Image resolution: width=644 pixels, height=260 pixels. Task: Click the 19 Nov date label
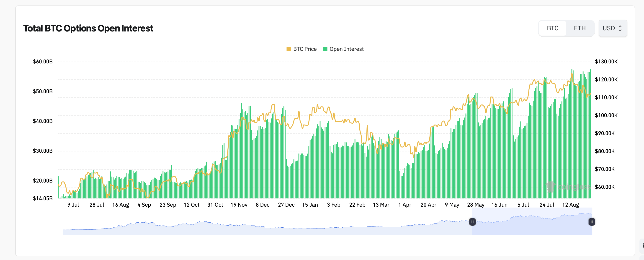click(x=239, y=205)
